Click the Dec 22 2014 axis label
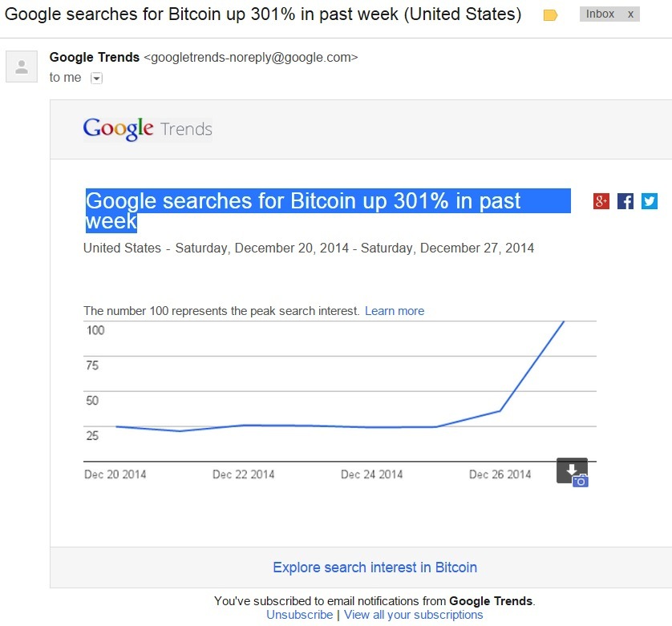 pos(244,475)
